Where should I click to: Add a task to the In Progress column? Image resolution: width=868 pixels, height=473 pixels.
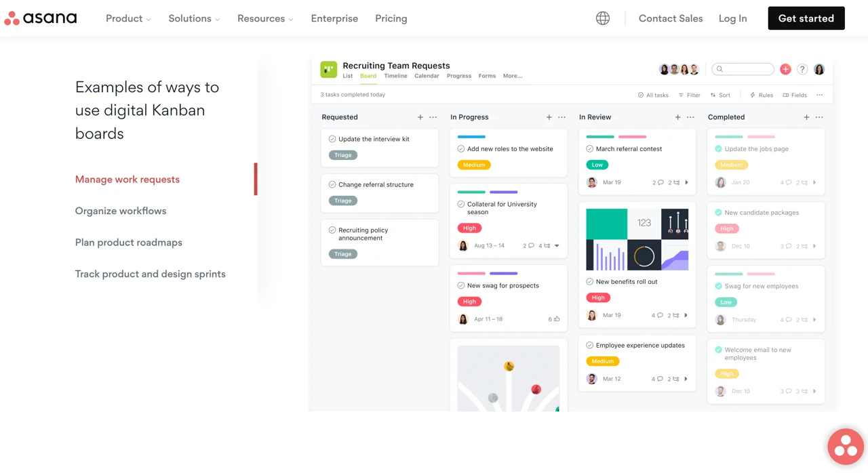549,117
